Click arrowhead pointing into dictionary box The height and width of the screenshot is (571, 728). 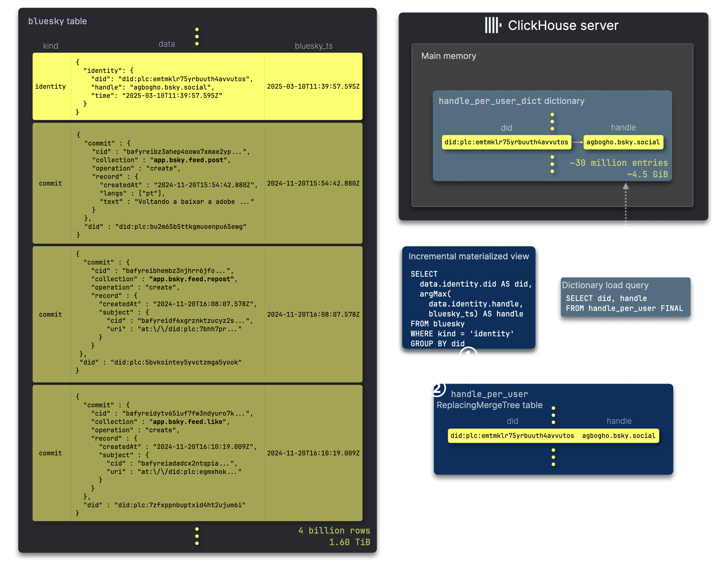tap(625, 186)
